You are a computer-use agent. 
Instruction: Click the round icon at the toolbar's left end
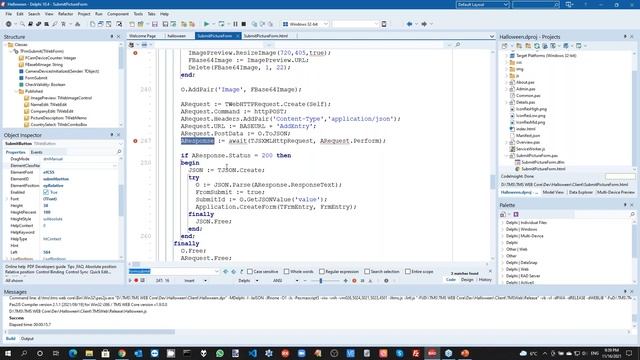pos(8,24)
